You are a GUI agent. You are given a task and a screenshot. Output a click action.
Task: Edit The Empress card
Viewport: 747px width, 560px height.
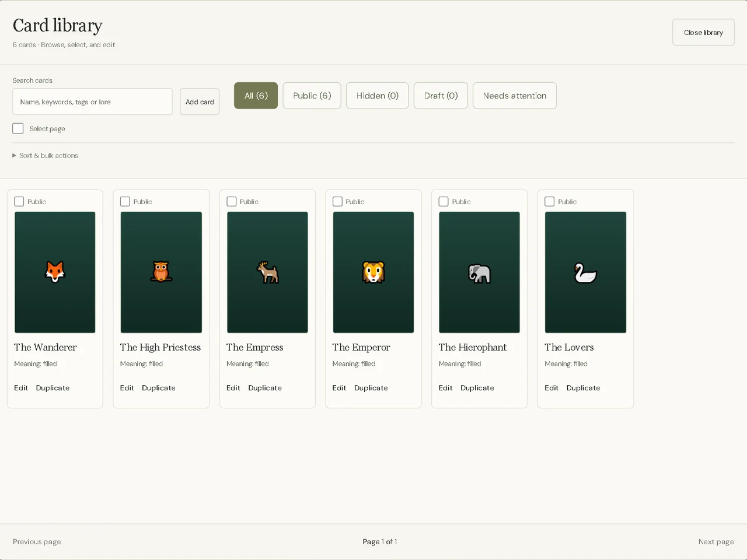pos(233,388)
